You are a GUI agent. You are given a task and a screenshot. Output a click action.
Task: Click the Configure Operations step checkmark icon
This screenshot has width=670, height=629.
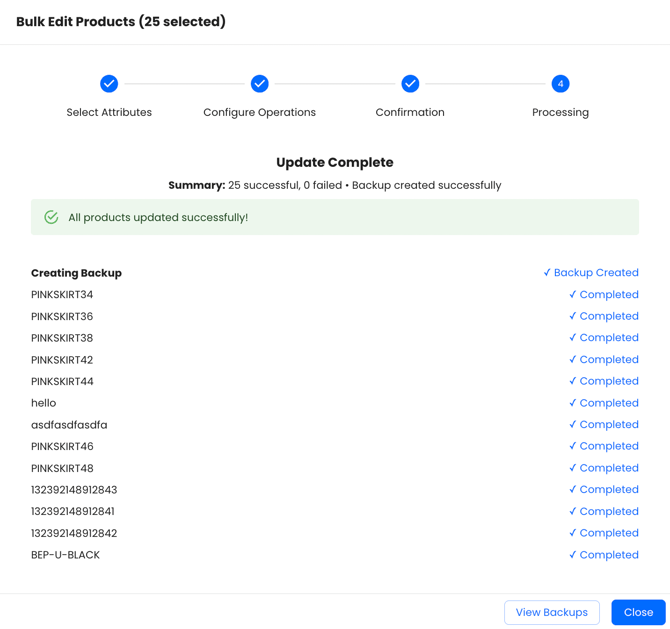(260, 84)
